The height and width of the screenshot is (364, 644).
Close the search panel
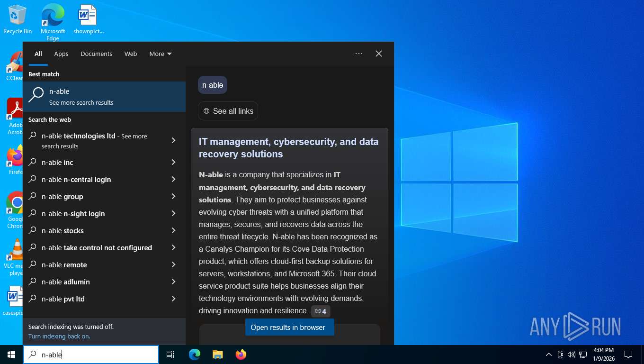(x=379, y=54)
